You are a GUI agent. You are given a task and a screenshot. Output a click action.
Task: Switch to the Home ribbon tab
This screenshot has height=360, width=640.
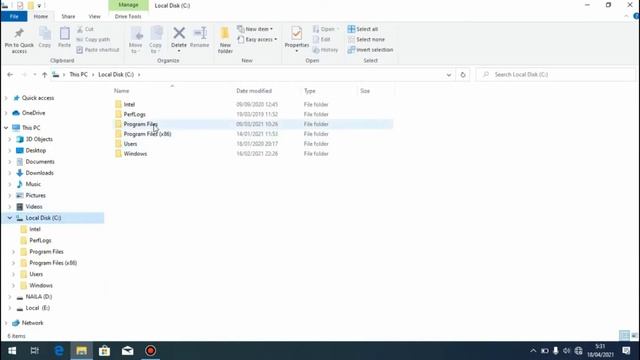[x=40, y=16]
